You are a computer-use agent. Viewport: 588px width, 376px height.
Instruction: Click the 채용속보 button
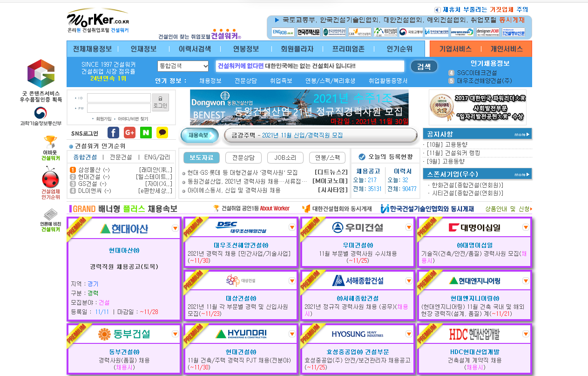point(199,136)
